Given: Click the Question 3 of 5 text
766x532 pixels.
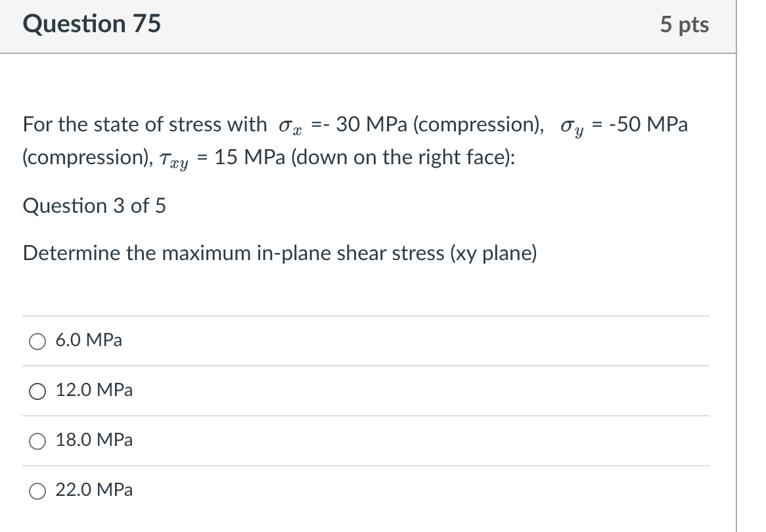Looking at the screenshot, I should point(94,206).
